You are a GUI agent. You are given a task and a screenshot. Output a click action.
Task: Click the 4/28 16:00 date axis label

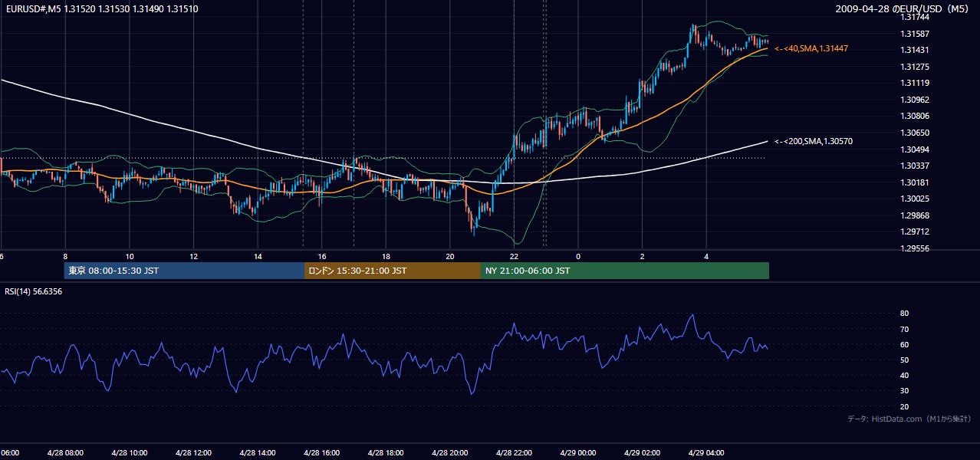click(322, 452)
